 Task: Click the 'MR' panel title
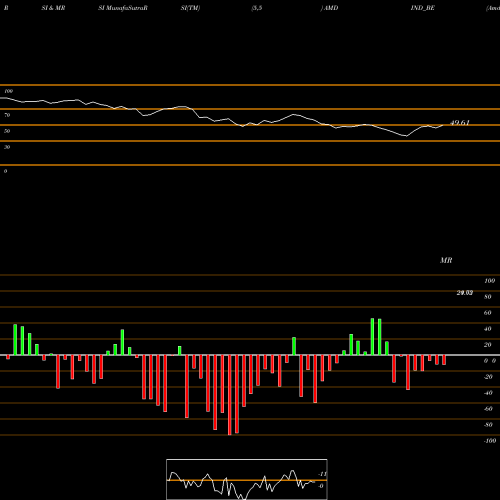click(446, 260)
